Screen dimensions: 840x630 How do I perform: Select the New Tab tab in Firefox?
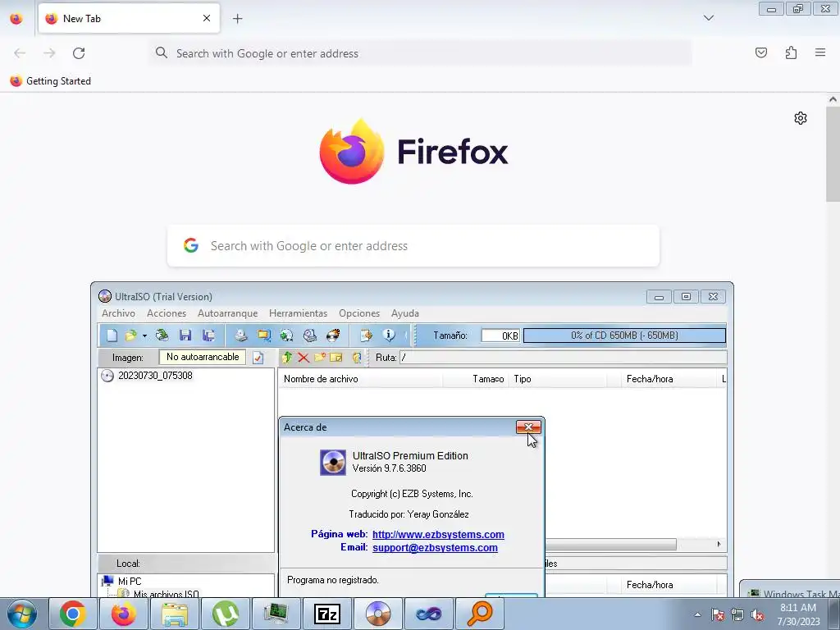tap(129, 19)
